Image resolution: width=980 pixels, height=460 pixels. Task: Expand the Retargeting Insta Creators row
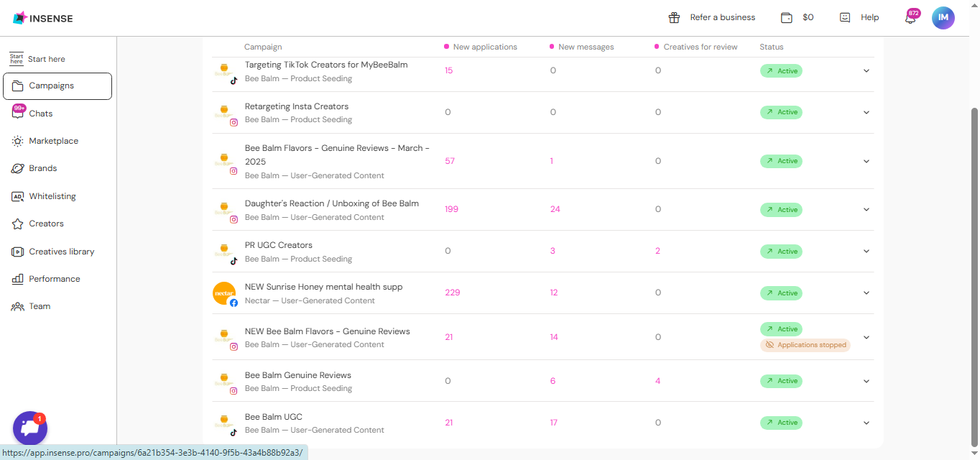point(866,112)
